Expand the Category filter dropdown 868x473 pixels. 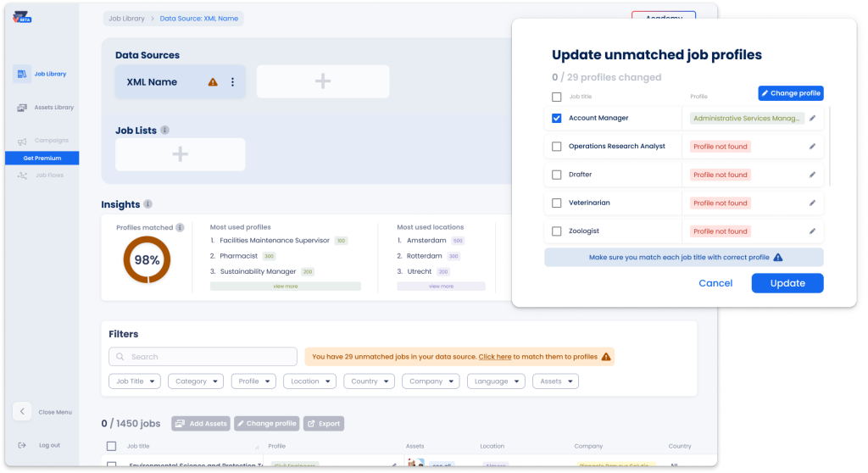tap(196, 381)
